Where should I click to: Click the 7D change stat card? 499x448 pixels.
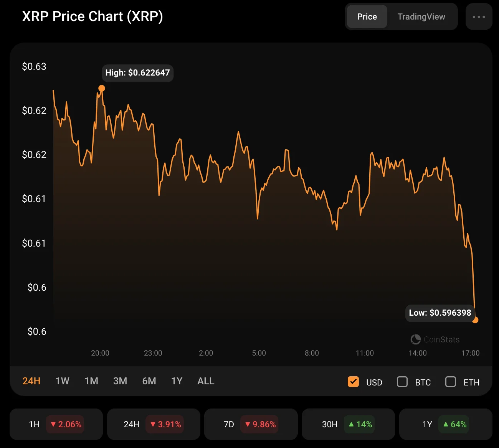(x=251, y=424)
